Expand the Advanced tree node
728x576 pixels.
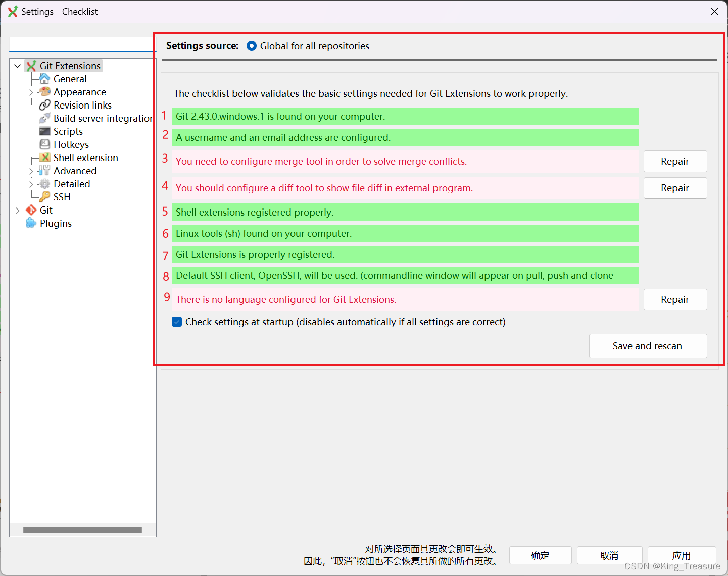(x=31, y=171)
